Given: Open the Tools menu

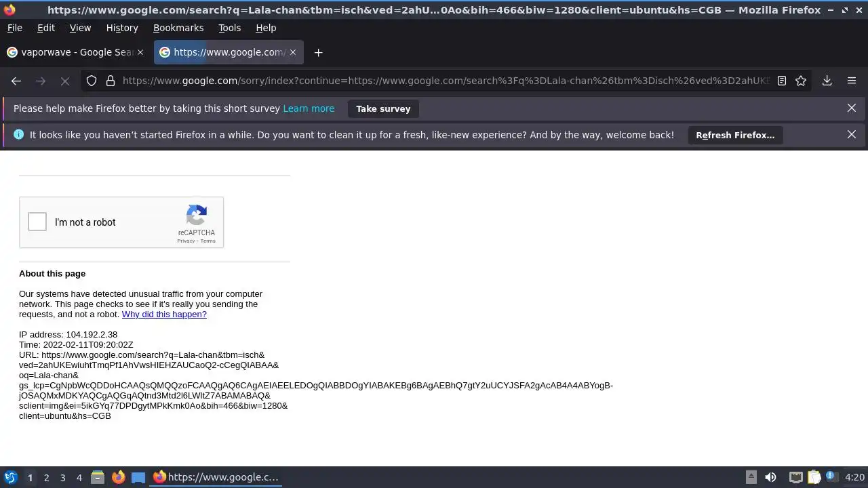Looking at the screenshot, I should point(229,28).
